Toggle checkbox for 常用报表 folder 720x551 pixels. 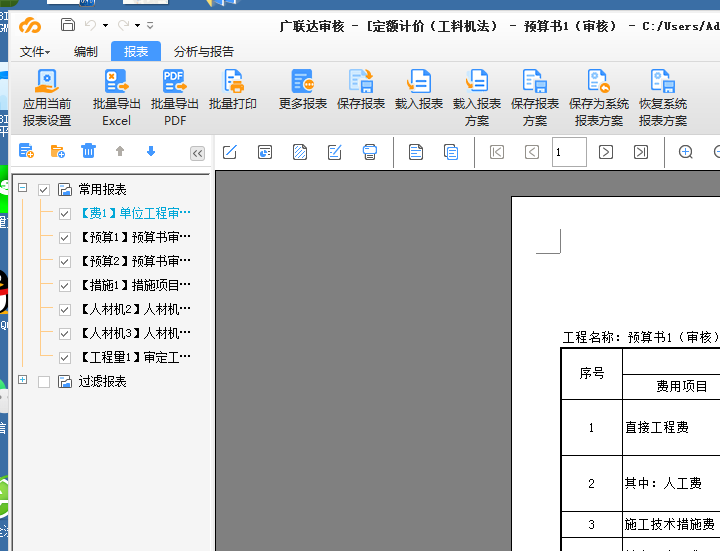pos(44,190)
